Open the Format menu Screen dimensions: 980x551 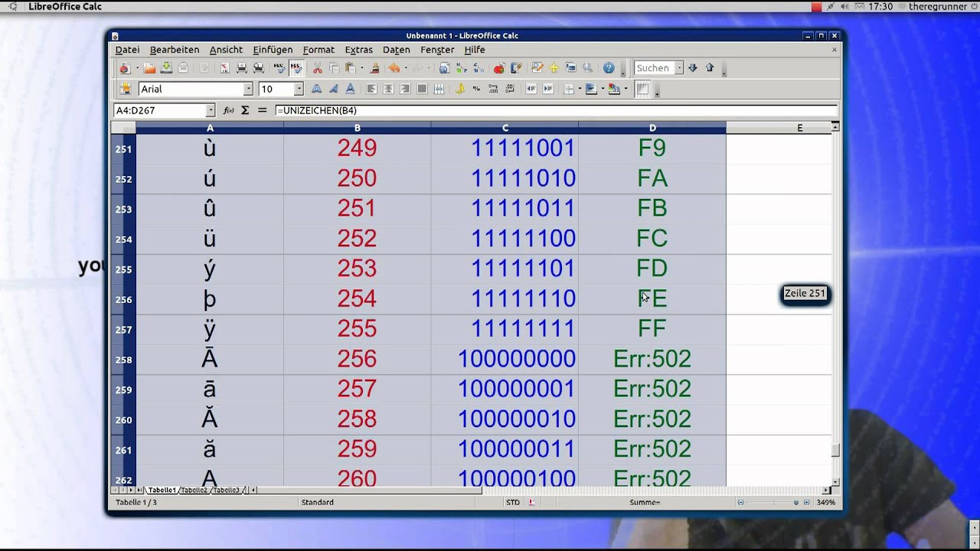click(318, 50)
